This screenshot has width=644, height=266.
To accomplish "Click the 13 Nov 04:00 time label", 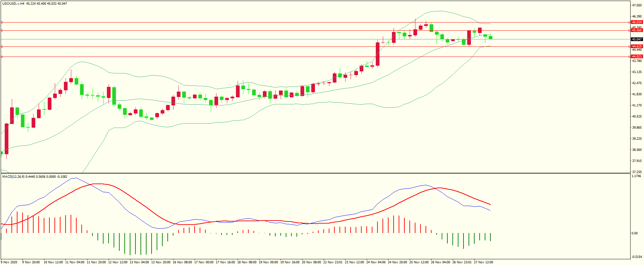I will point(139,262).
